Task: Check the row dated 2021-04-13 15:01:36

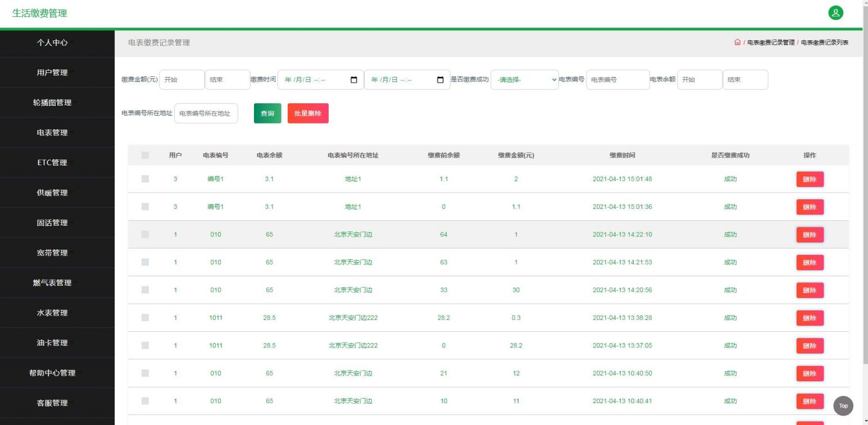Action: (146, 207)
